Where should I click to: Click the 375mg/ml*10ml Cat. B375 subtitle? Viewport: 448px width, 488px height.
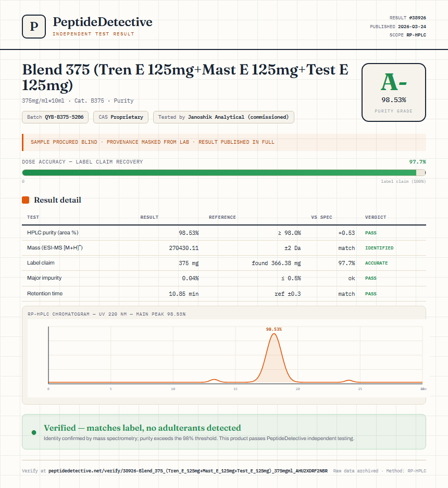pos(78,101)
